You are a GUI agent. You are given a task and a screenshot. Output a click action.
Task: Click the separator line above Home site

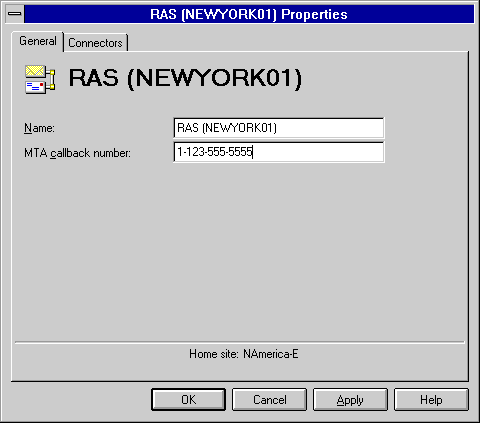tap(239, 342)
